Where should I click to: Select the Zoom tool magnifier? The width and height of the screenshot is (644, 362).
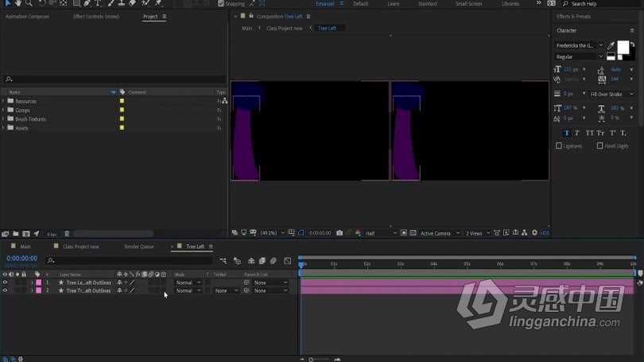coord(29,3)
